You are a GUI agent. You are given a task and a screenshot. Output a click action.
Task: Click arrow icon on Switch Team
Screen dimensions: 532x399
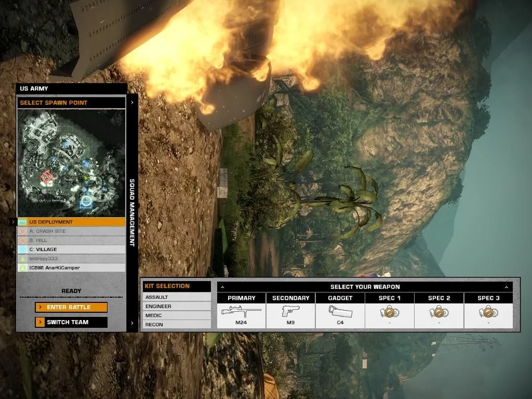click(40, 322)
